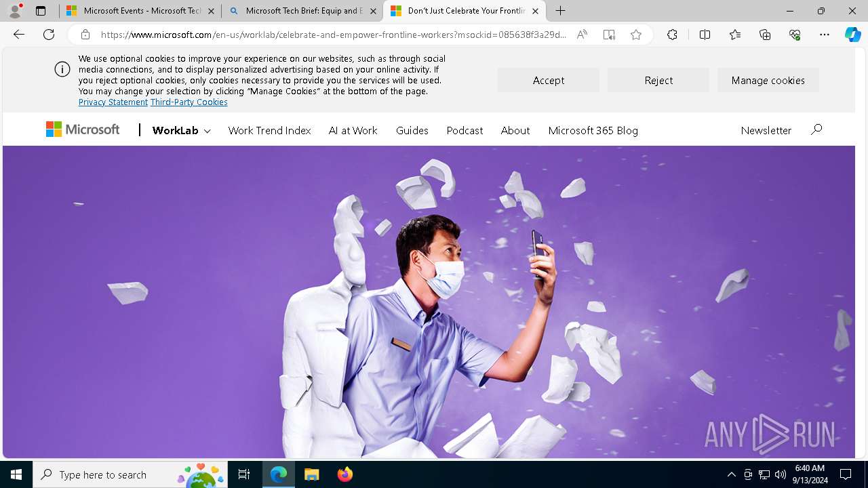868x488 pixels.
Task: Open Manage cookies options
Action: tap(768, 80)
